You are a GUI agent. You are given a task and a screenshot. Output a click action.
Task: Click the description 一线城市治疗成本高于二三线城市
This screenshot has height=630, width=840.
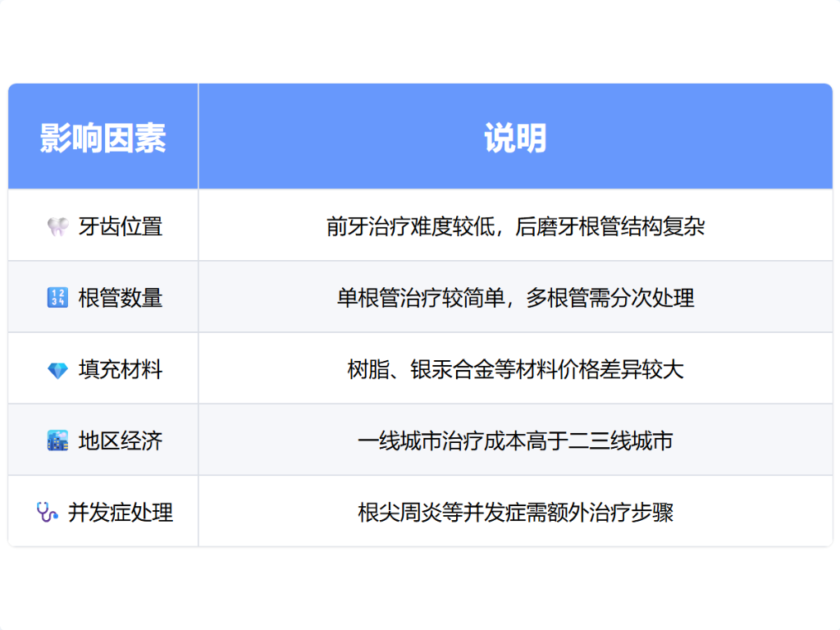pyautogui.click(x=515, y=441)
